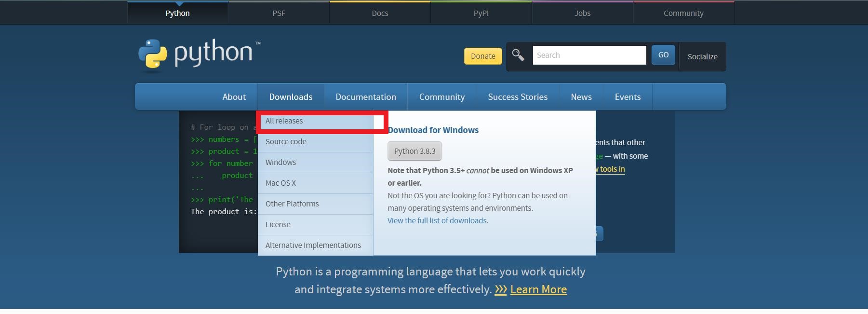Click the yellow Donate button

coord(483,56)
